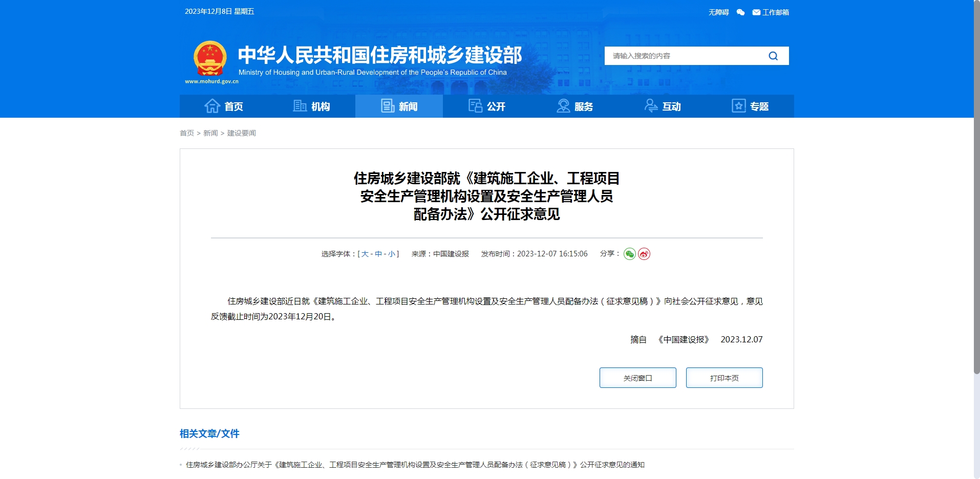Click the search magnifier icon
The image size is (980, 479).
(773, 56)
